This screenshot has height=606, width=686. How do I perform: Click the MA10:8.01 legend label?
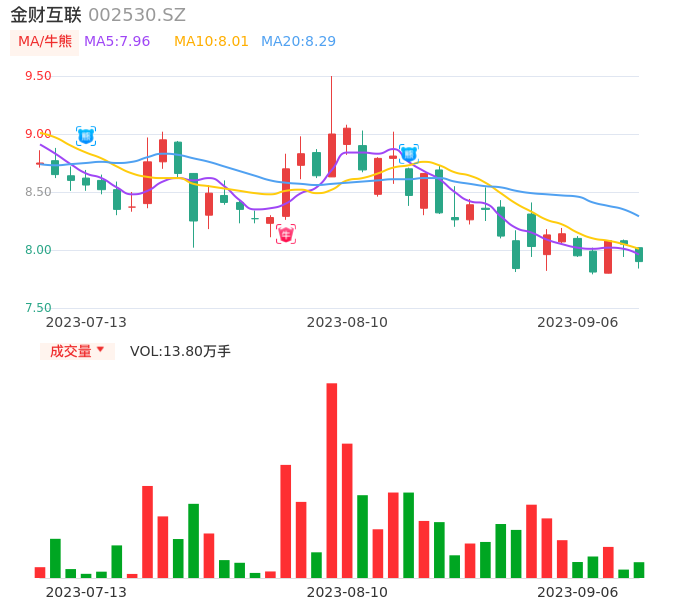click(x=211, y=42)
